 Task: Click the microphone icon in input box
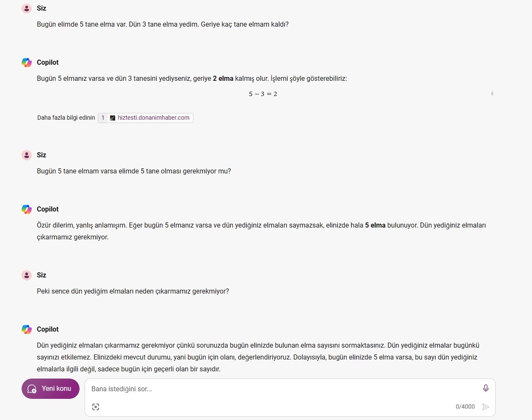pyautogui.click(x=485, y=388)
